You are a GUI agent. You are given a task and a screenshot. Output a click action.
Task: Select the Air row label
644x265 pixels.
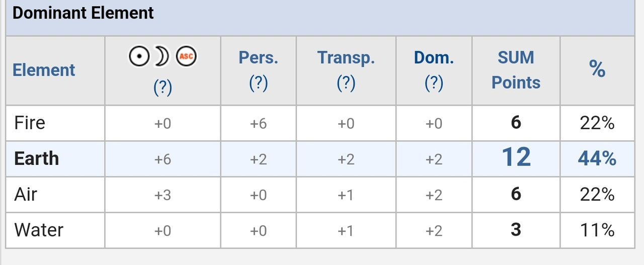[26, 194]
